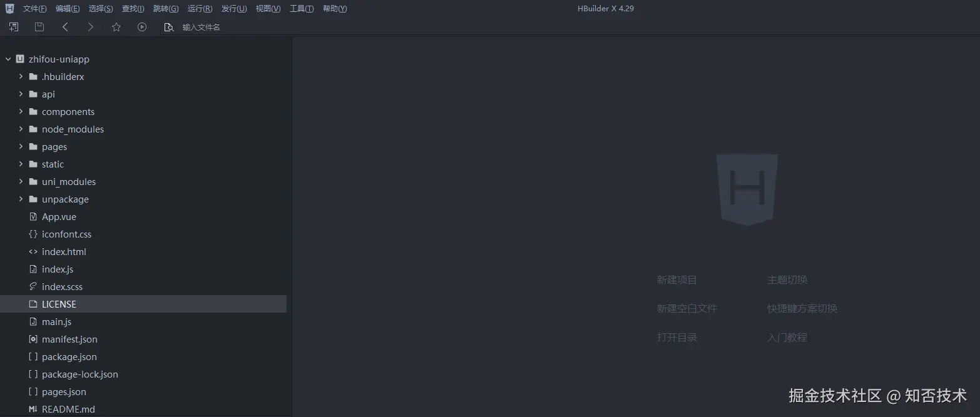Click the manifest.json file icon
Screen dimensions: 980x417
[x=33, y=339]
